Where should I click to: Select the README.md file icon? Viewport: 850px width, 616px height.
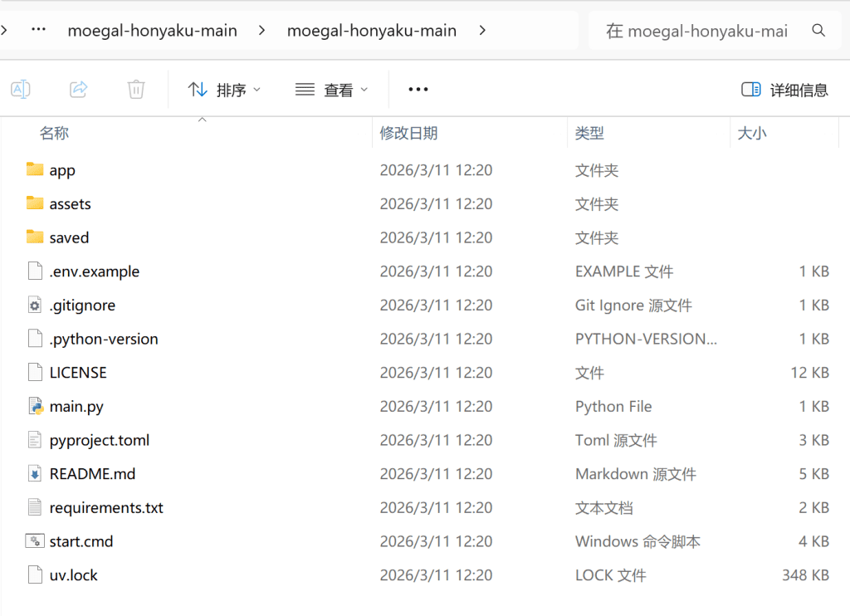(35, 474)
